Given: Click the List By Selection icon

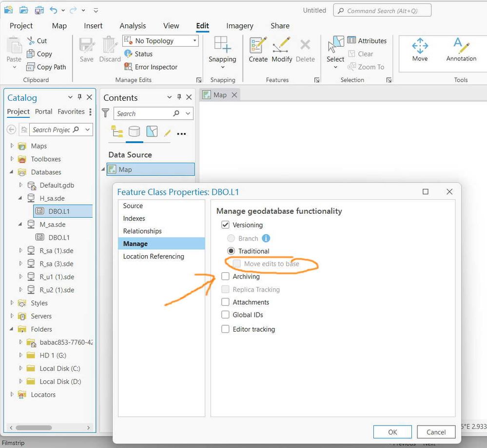Looking at the screenshot, I should (152, 131).
